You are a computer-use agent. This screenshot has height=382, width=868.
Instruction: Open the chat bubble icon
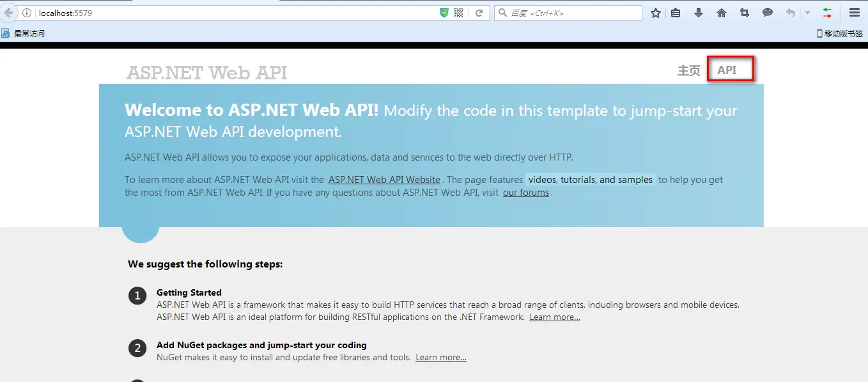pos(768,13)
